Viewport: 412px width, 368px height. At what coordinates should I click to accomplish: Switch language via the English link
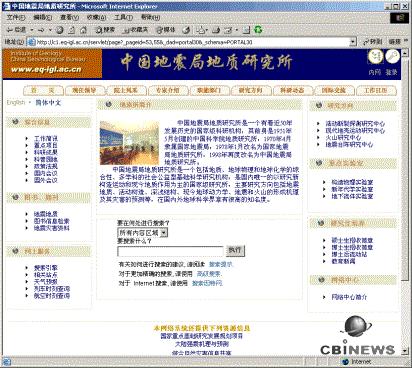pos(16,103)
